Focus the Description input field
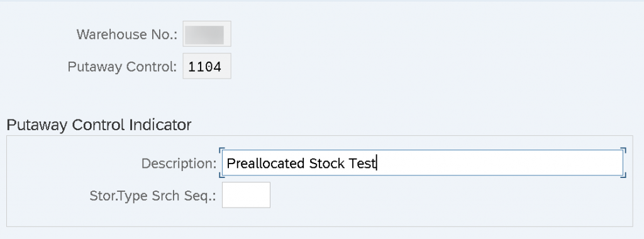This screenshot has height=239, width=644. (x=423, y=163)
